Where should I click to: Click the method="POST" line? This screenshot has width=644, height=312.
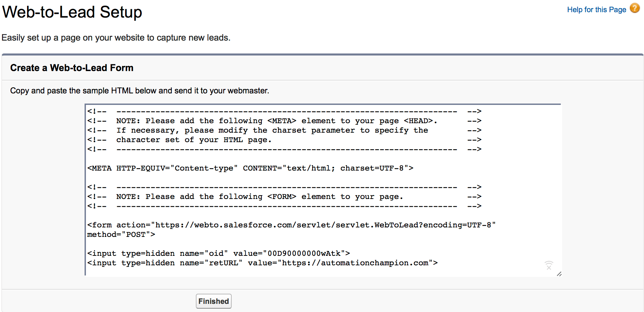[x=121, y=235]
